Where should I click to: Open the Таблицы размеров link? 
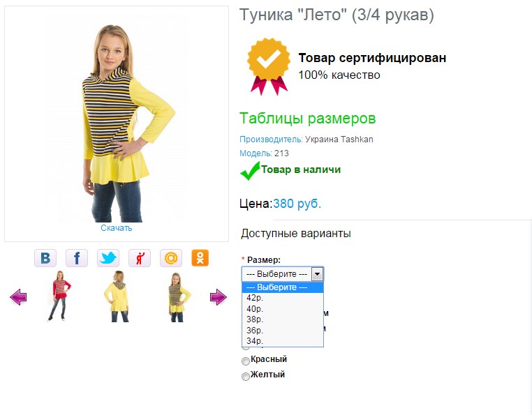tap(308, 119)
